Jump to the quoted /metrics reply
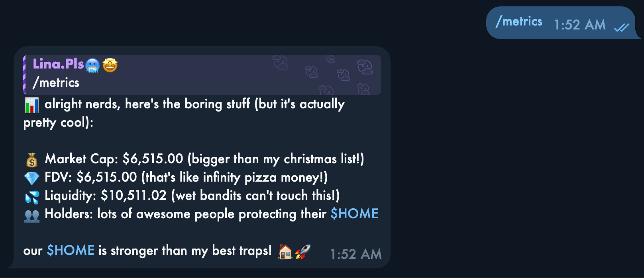644x278 pixels. (x=202, y=75)
